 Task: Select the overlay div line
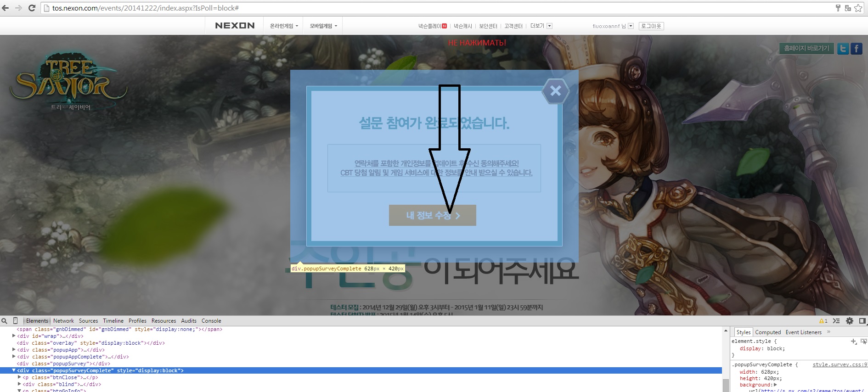pos(90,343)
